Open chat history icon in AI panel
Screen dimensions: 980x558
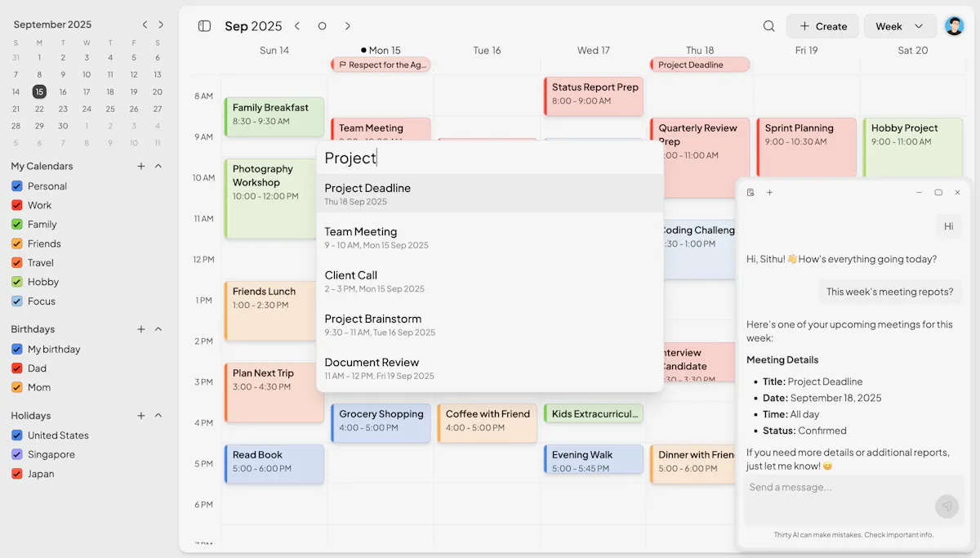click(x=751, y=193)
